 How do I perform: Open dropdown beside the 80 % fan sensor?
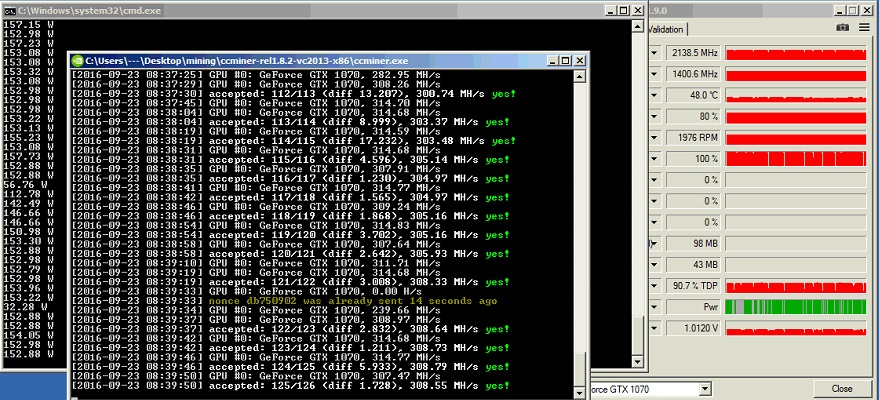[x=654, y=117]
